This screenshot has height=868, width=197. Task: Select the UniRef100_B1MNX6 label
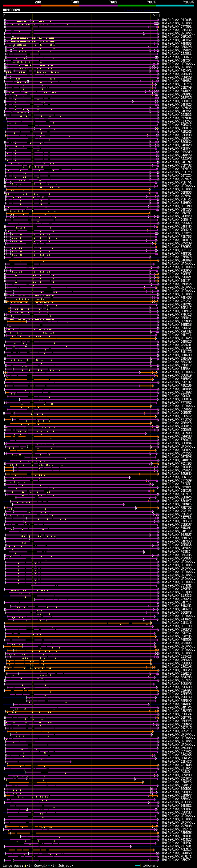[177, 504]
